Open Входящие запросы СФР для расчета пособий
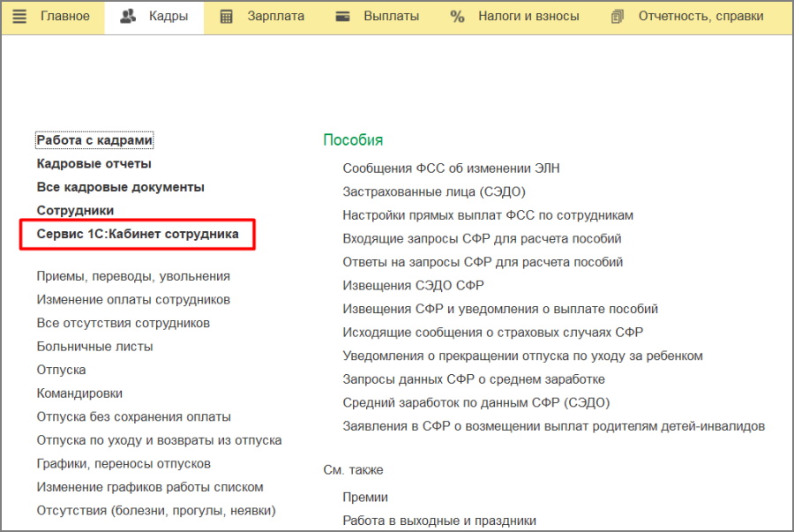The width and height of the screenshot is (794, 532). pos(482,238)
